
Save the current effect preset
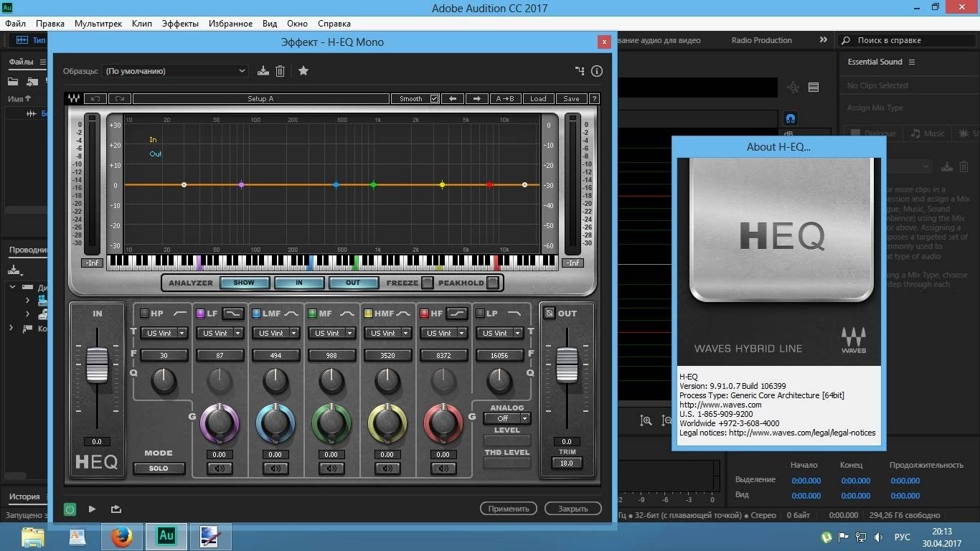(263, 70)
